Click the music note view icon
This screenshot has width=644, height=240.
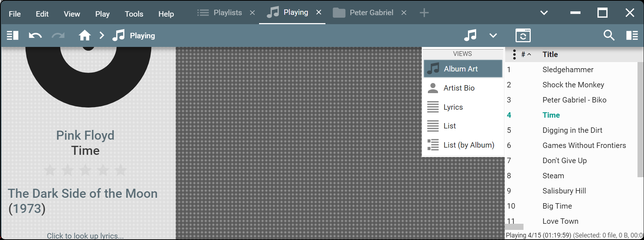click(x=470, y=35)
